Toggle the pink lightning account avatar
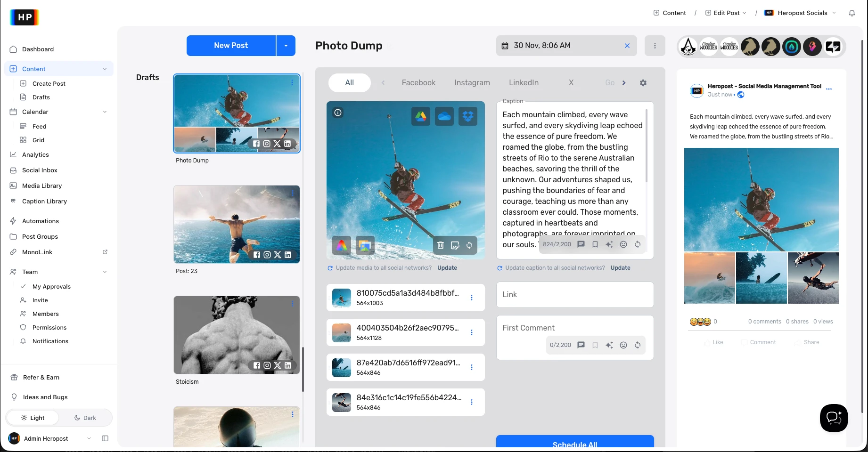 pos(812,47)
